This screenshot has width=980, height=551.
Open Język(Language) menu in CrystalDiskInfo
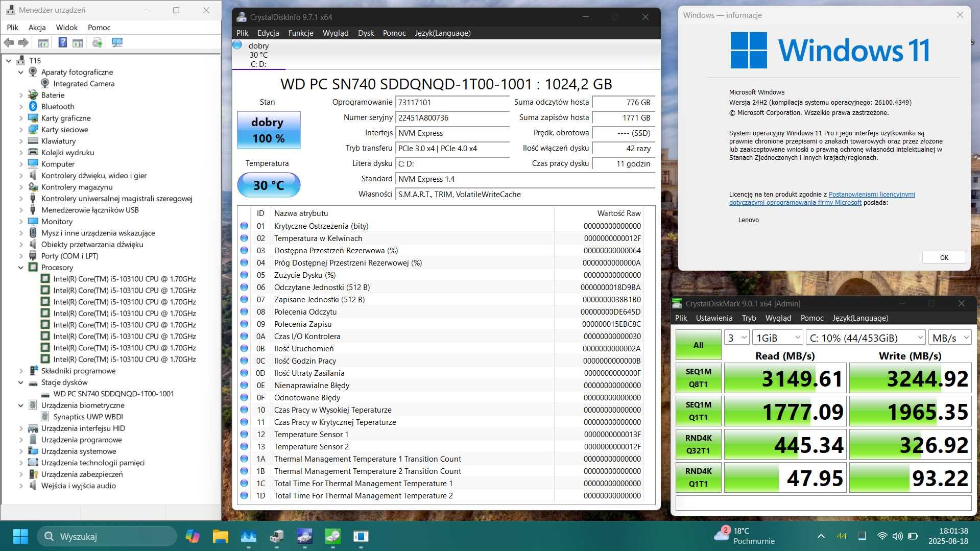coord(443,33)
